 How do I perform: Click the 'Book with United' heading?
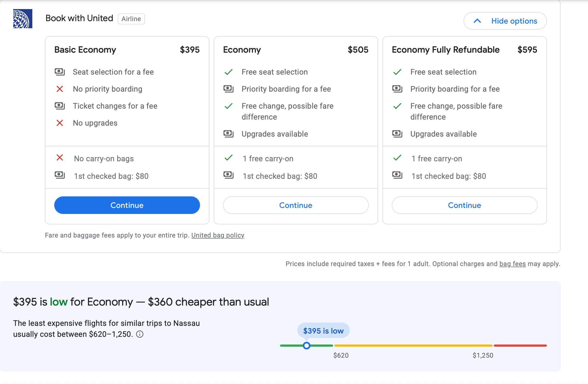(x=79, y=18)
